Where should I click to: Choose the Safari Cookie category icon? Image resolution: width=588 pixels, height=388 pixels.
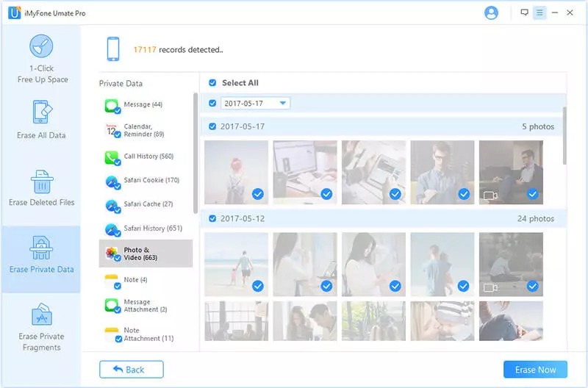click(x=112, y=182)
